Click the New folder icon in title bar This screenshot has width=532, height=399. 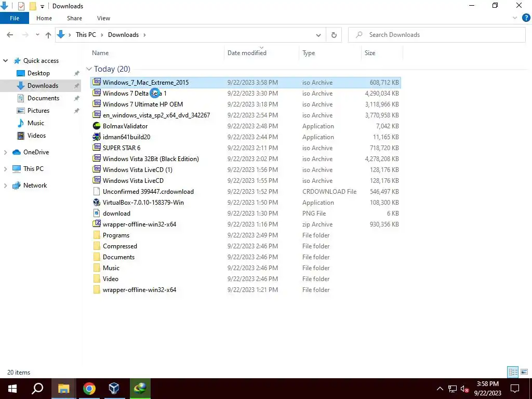pos(33,6)
